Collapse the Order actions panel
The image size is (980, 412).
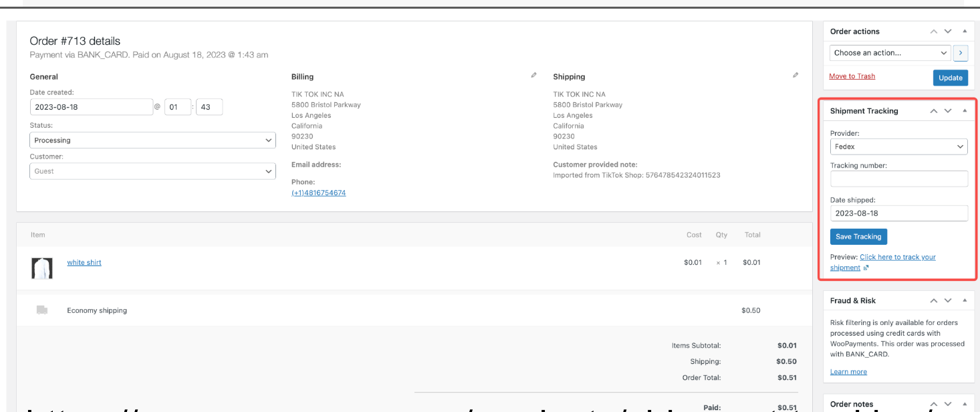click(x=964, y=31)
